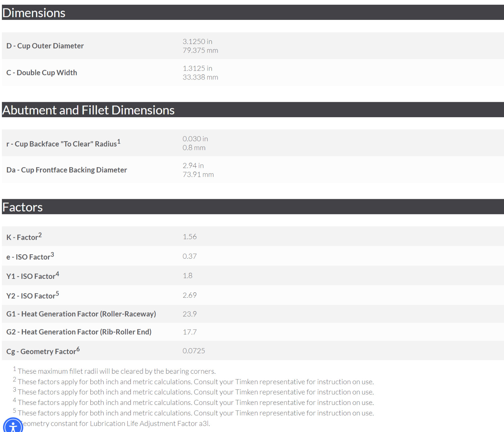Select the C - Double Cup Width label

(42, 72)
